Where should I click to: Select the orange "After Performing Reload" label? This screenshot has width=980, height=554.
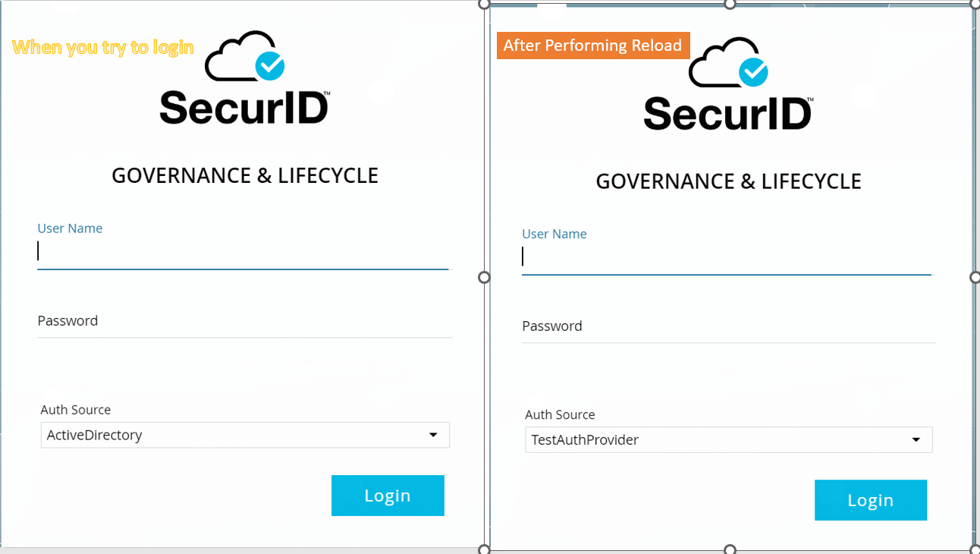pos(592,46)
